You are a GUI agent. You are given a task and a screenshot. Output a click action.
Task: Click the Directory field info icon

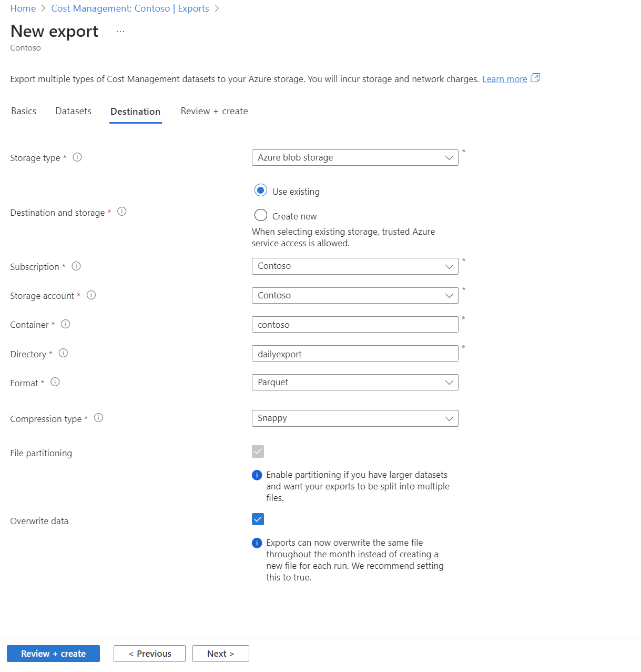coord(63,353)
